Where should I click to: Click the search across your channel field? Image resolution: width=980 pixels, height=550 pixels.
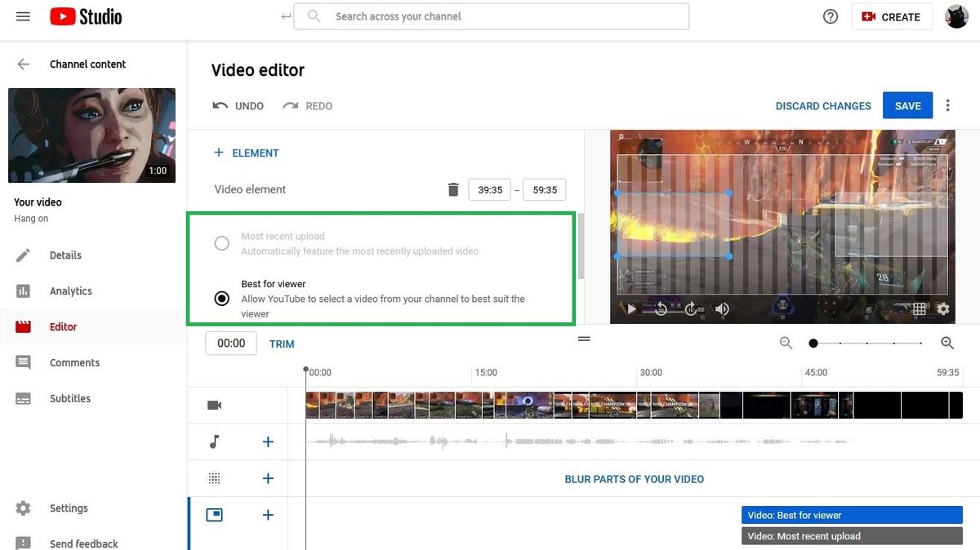pyautogui.click(x=491, y=16)
